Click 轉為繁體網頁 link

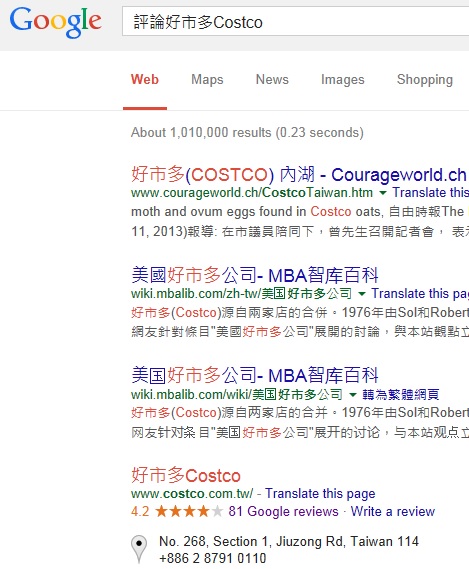[400, 394]
